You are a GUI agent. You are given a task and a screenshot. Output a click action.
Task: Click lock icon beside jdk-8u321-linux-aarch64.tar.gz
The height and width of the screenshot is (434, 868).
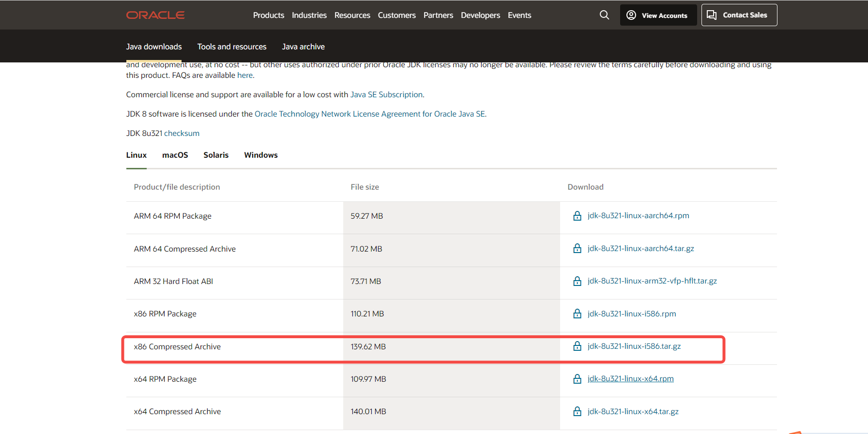pos(577,248)
